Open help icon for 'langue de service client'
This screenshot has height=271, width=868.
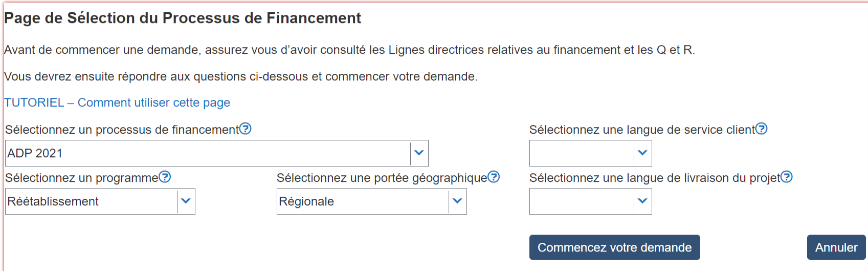tap(762, 129)
